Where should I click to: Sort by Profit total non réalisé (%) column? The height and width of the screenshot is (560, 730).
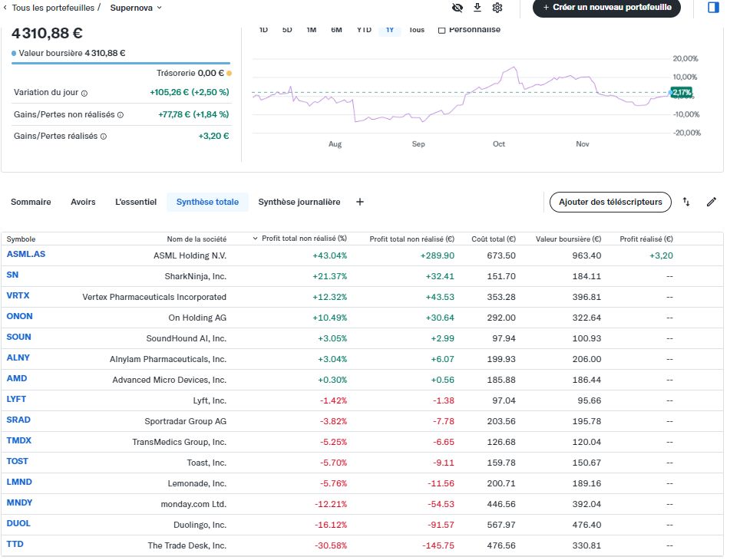(x=304, y=239)
